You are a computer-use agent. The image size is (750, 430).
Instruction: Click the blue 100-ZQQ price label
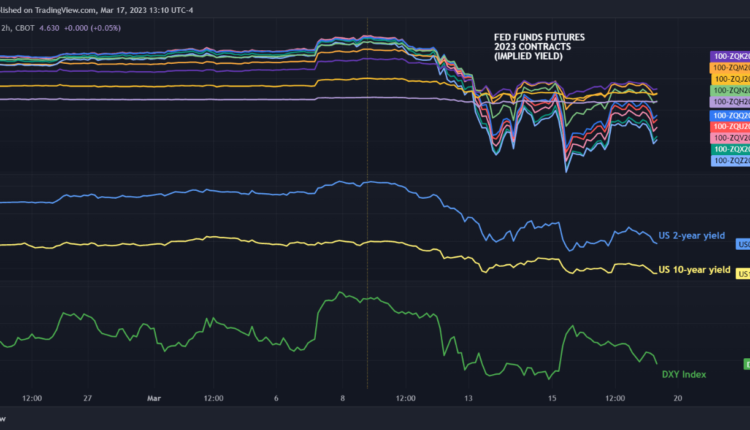point(729,116)
